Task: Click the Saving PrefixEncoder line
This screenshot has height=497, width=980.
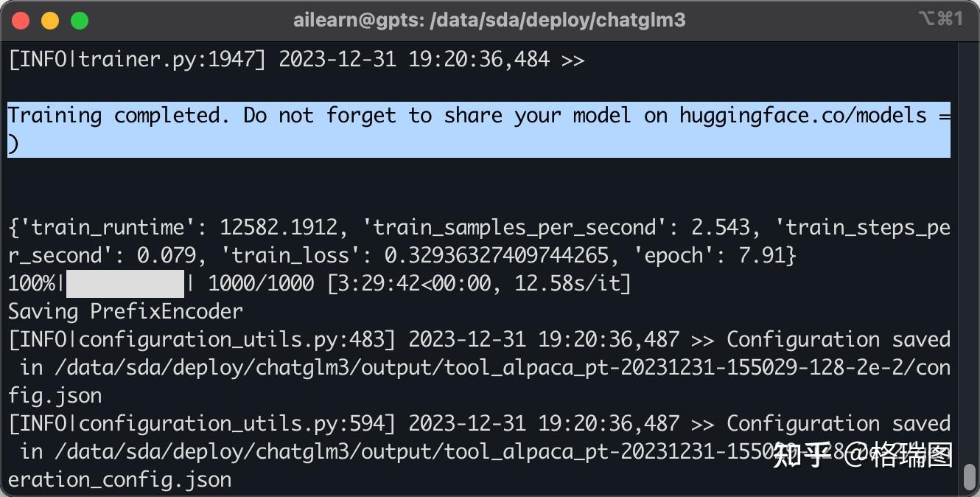Action: point(125,311)
